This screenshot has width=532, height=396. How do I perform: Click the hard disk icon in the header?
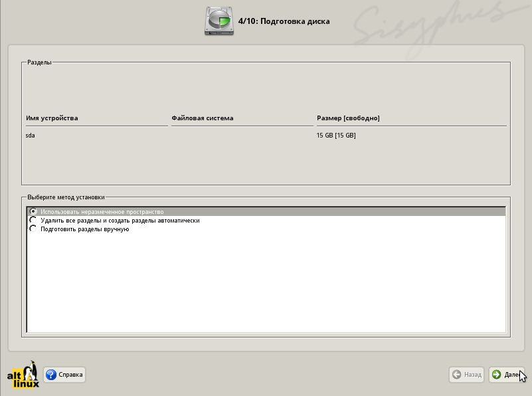219,21
